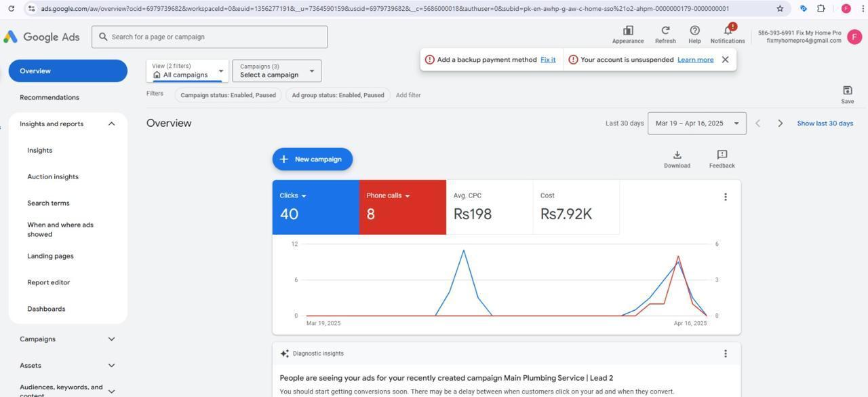Go to Recommendations page
This screenshot has width=868, height=397.
coord(50,98)
